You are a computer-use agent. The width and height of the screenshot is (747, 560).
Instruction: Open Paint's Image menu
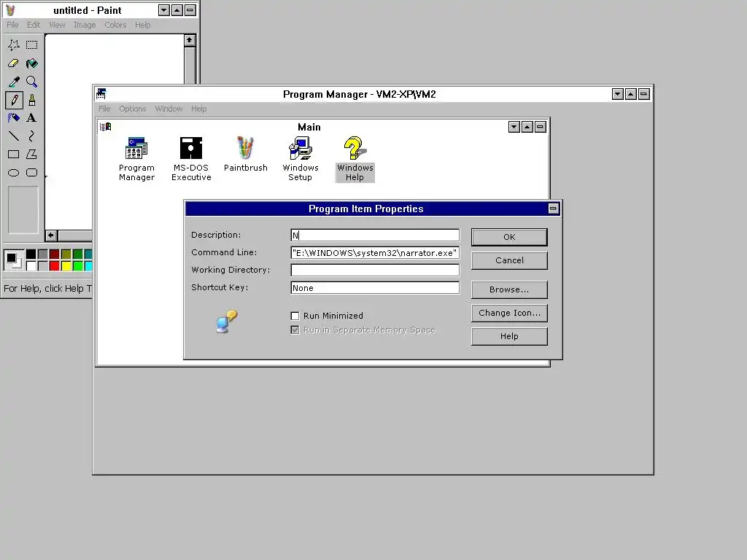[x=85, y=25]
